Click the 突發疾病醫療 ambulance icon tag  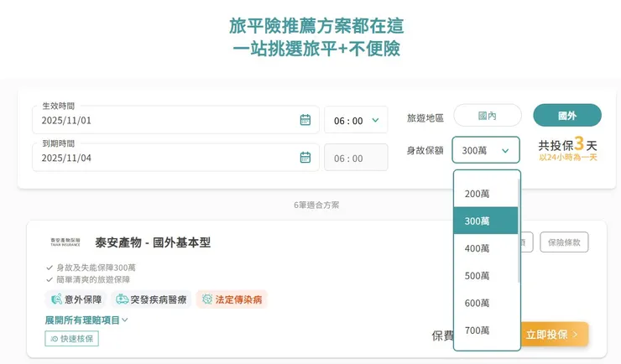(x=151, y=299)
